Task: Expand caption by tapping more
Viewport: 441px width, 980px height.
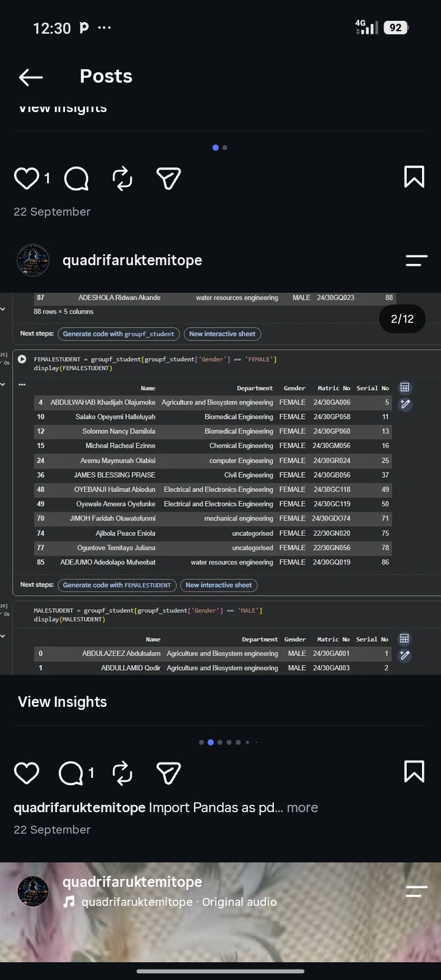Action: [303, 808]
